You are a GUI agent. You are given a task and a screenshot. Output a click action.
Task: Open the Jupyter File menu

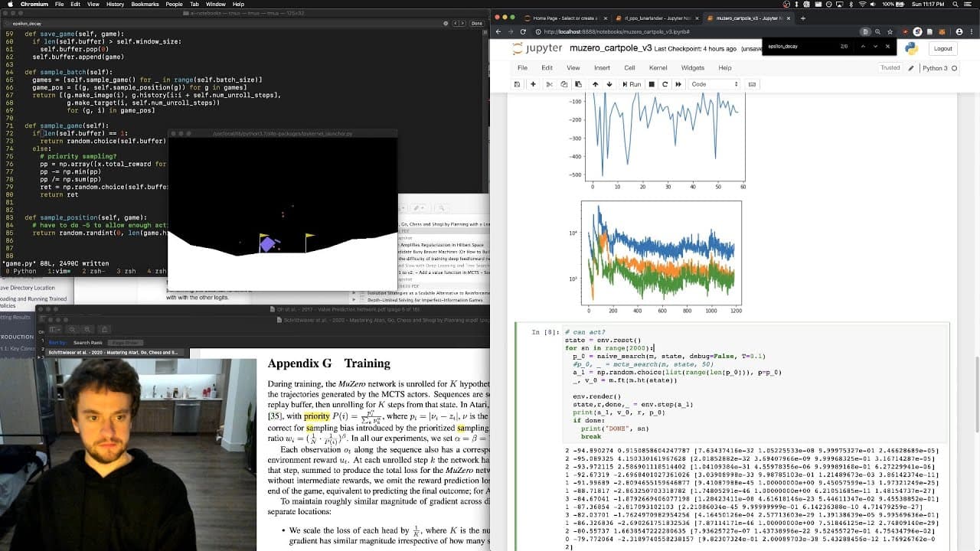tap(522, 68)
